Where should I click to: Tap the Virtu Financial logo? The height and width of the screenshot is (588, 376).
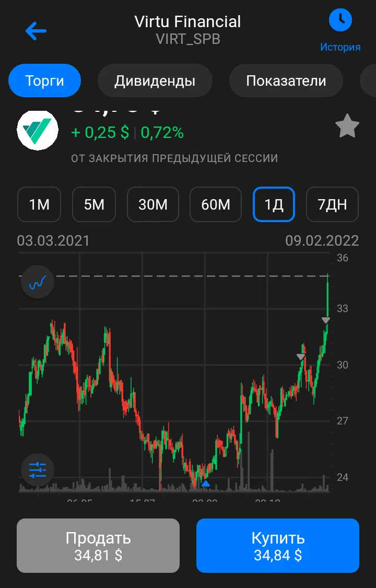(x=38, y=130)
